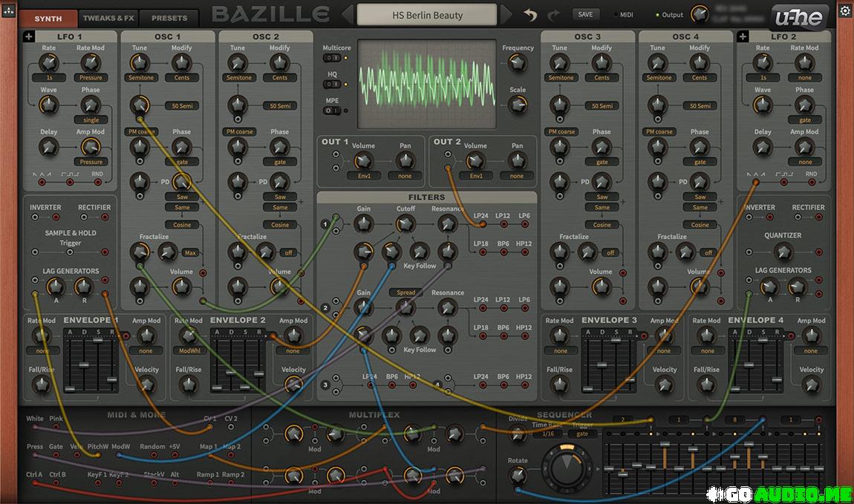Click the Filter 1 LP12 output jack
This screenshot has width=854, height=504.
click(x=503, y=224)
